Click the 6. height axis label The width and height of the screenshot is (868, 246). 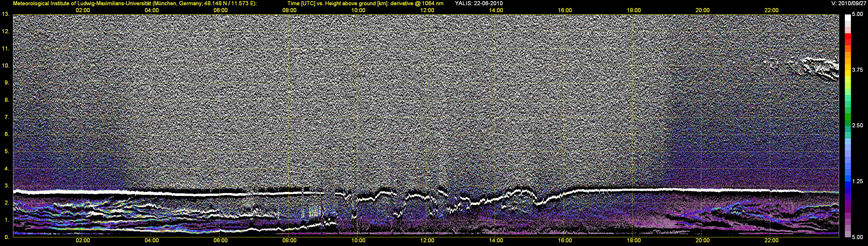point(7,135)
